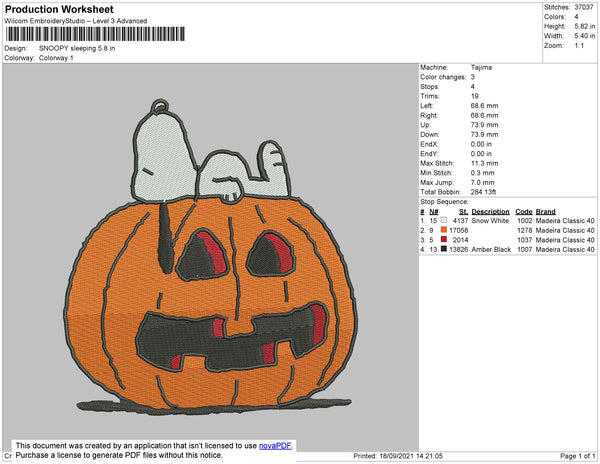Click the 'Stop Sequence:' heading
Image resolution: width=600 pixels, height=464 pixels.
[x=444, y=202]
